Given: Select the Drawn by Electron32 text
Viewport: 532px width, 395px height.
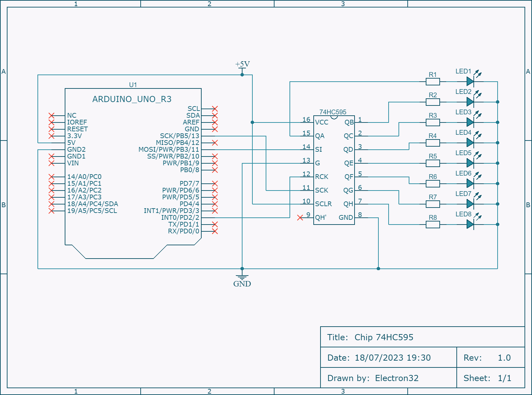Looking at the screenshot, I should pos(373,378).
